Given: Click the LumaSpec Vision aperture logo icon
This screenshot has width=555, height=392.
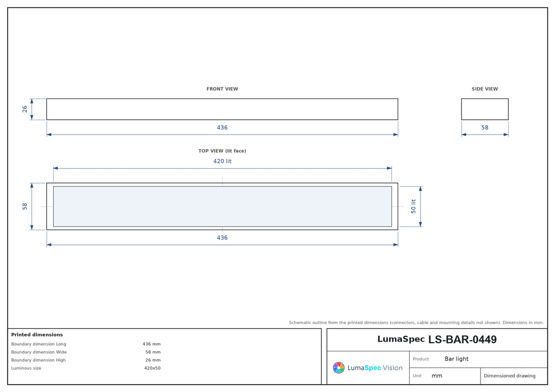Looking at the screenshot, I should 339,367.
